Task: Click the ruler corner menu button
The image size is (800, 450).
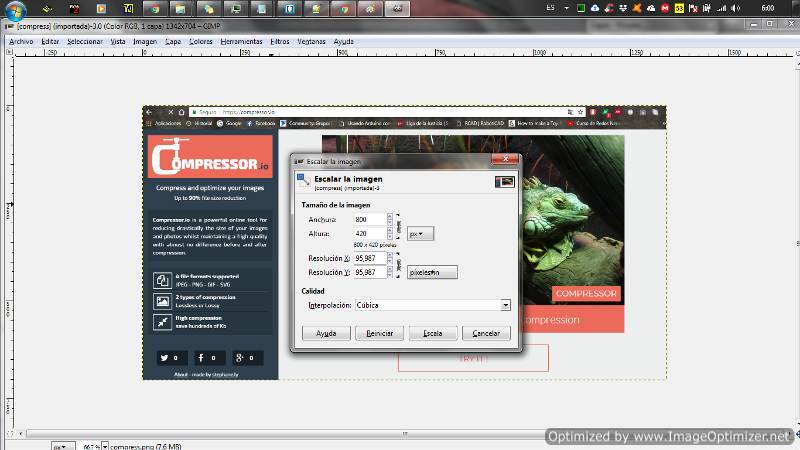Action: click(9, 52)
